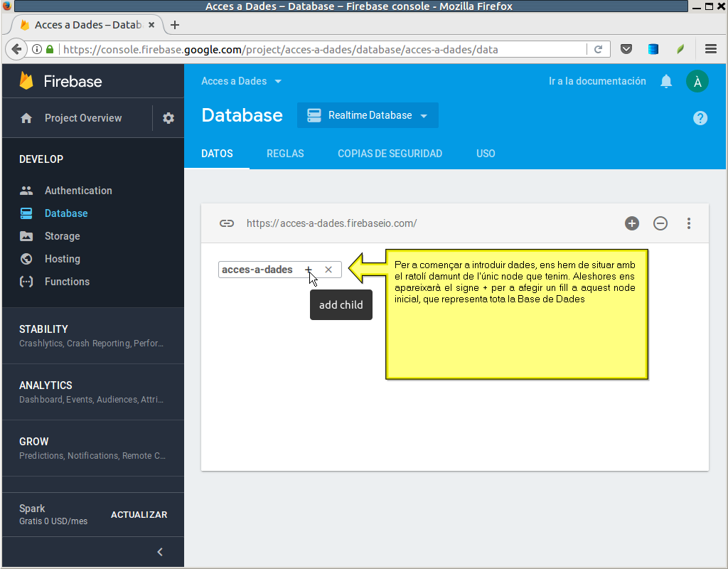Click the Authentication people icon
728x569 pixels.
(x=26, y=191)
